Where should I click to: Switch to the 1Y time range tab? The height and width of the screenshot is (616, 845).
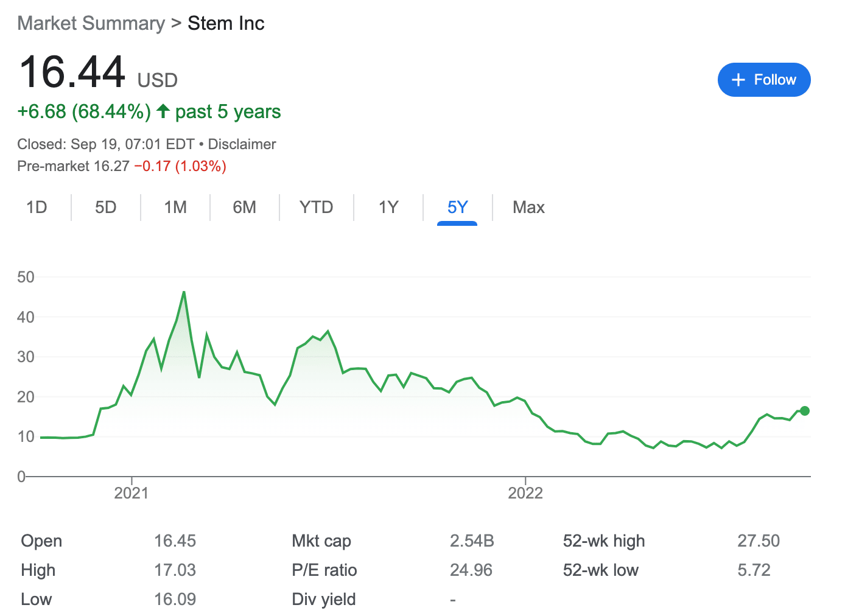coord(388,208)
